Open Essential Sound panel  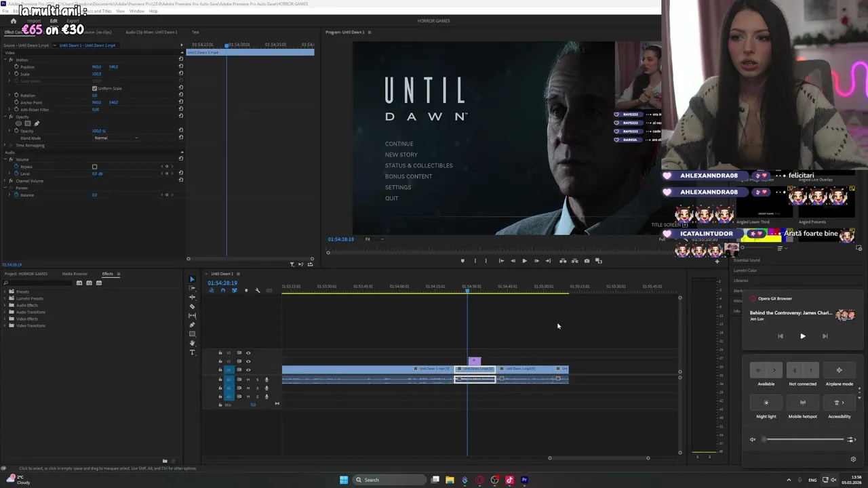(x=747, y=260)
